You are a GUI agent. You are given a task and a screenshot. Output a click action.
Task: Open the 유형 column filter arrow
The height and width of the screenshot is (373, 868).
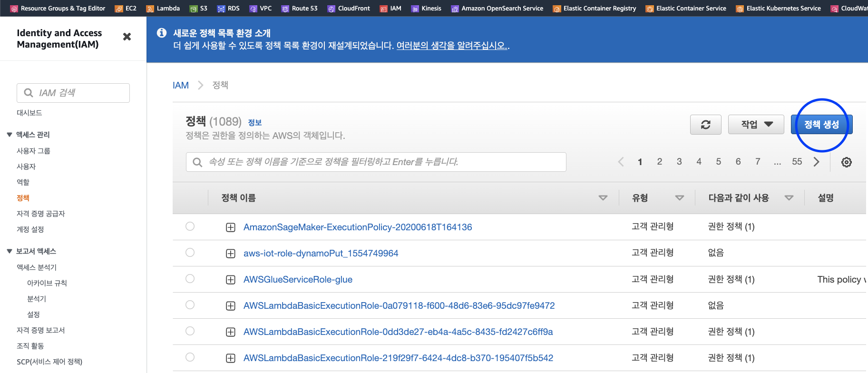tap(680, 198)
